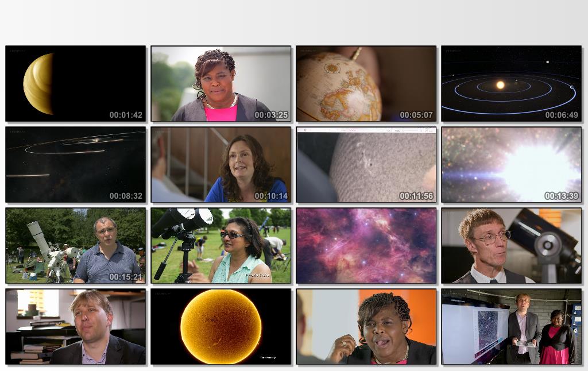Click the 00:10:14 timestamp label
The image size is (588, 371).
pyautogui.click(x=271, y=196)
